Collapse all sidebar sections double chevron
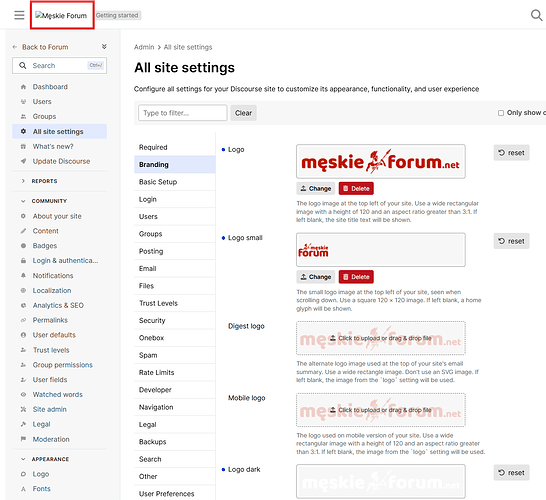546x500 pixels. point(104,47)
